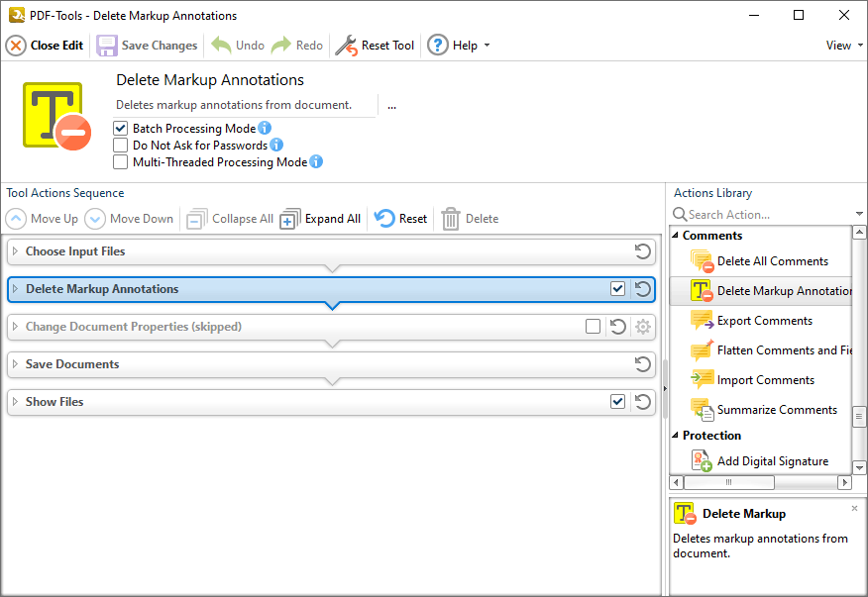
Task: Click info icon next to Multi-Threaded Processing Mode
Action: pyautogui.click(x=316, y=161)
